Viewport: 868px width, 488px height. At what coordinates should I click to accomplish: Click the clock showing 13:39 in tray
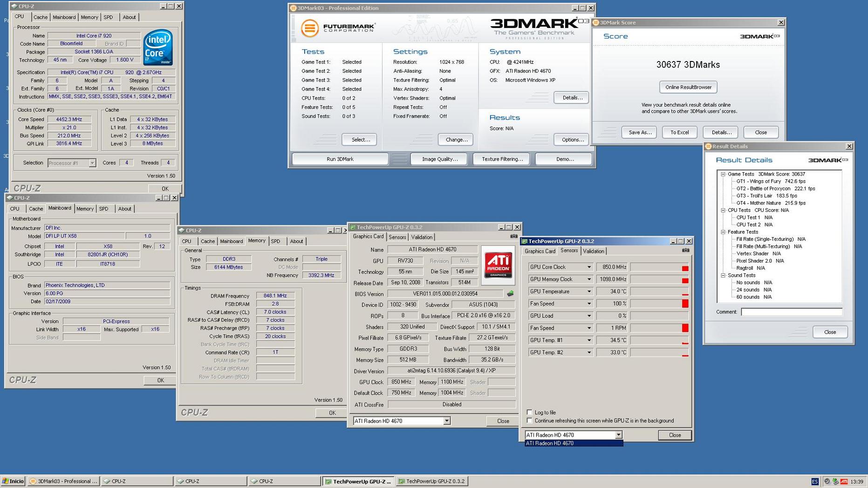[856, 481]
